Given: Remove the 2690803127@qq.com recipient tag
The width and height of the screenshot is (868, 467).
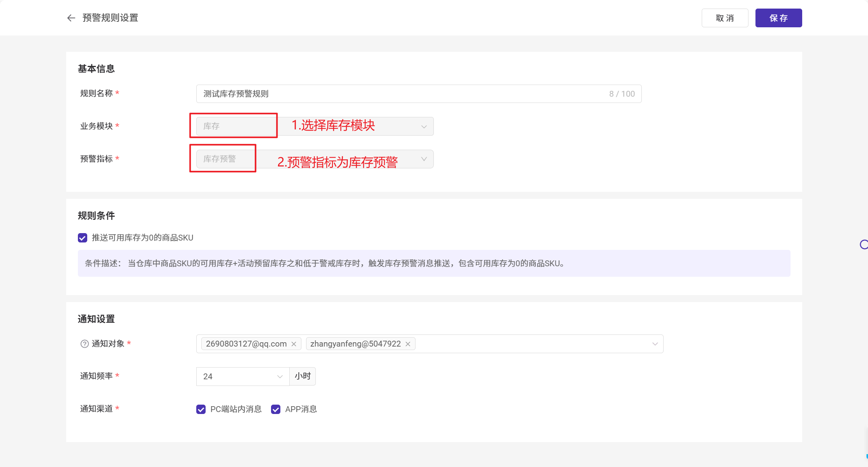Looking at the screenshot, I should [x=294, y=344].
